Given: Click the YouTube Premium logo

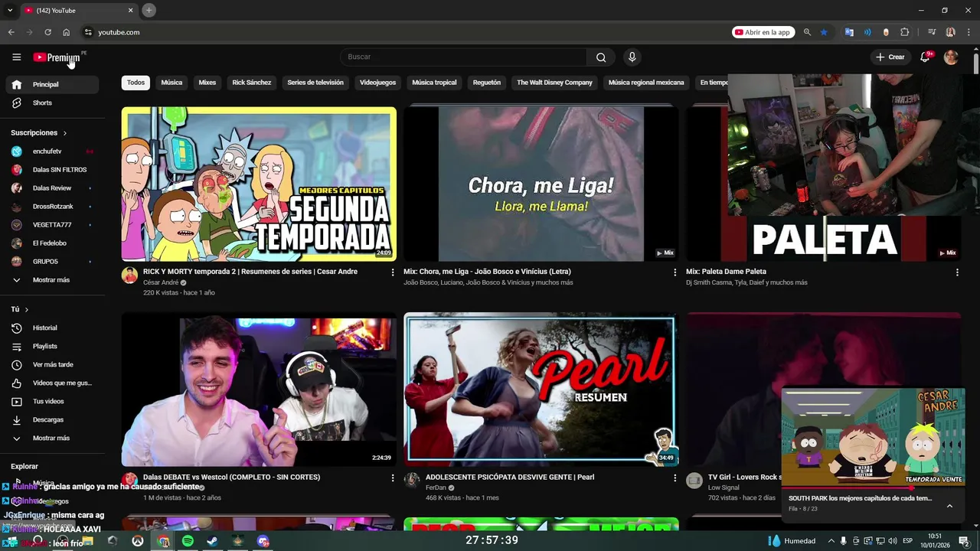Looking at the screenshot, I should (57, 57).
